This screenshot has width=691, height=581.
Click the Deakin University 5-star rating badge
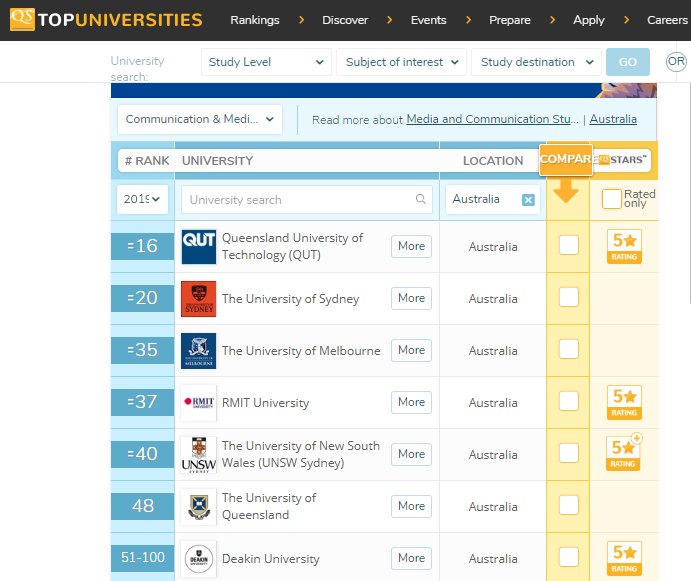(625, 558)
